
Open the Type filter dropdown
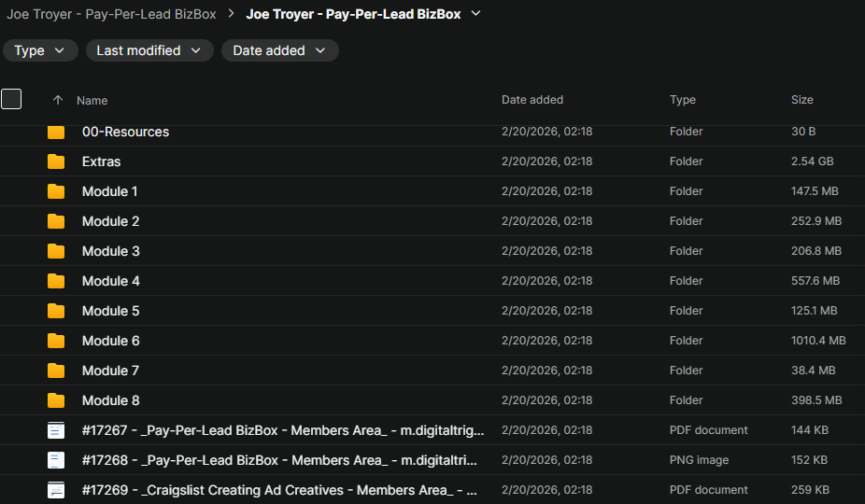(x=40, y=50)
